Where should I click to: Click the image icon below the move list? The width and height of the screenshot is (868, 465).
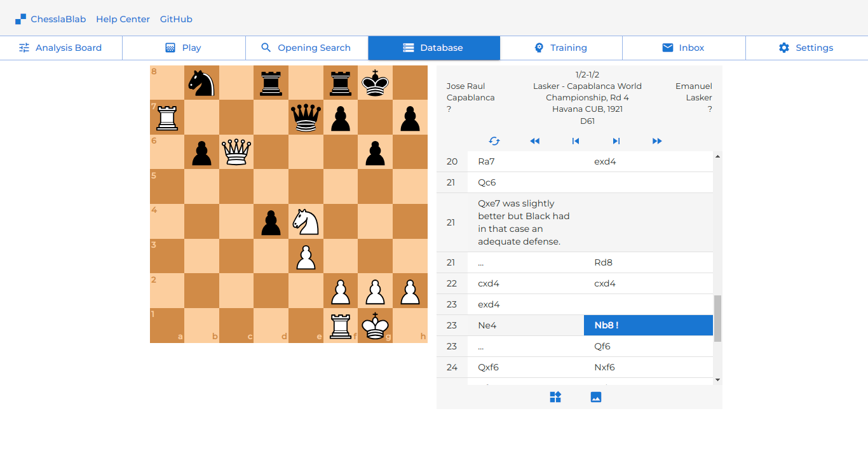595,396
